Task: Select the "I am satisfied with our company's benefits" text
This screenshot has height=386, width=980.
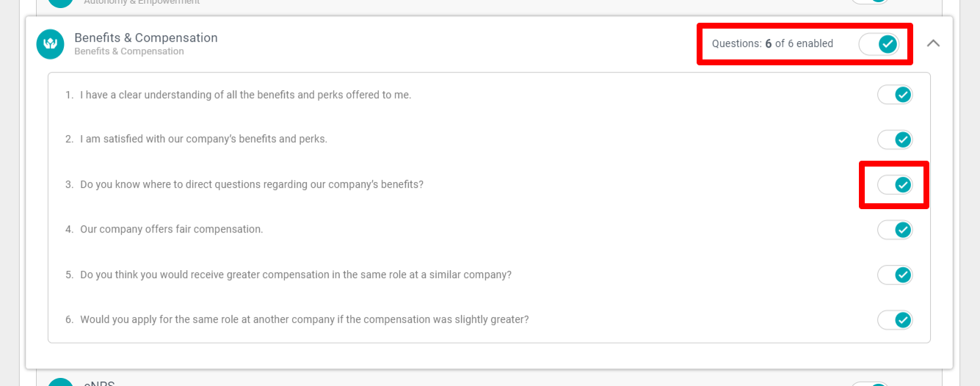Action: [203, 139]
